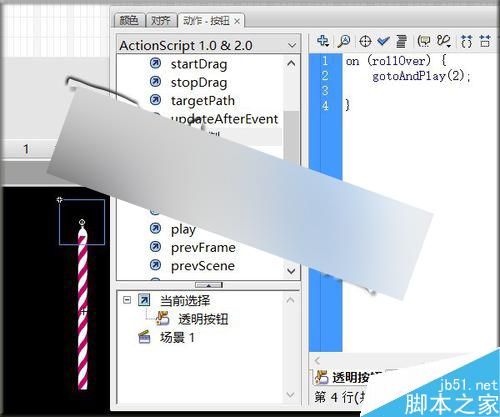Click the scroll down arrow in the script navigator
The height and width of the screenshot is (417, 500).
[x=291, y=395]
